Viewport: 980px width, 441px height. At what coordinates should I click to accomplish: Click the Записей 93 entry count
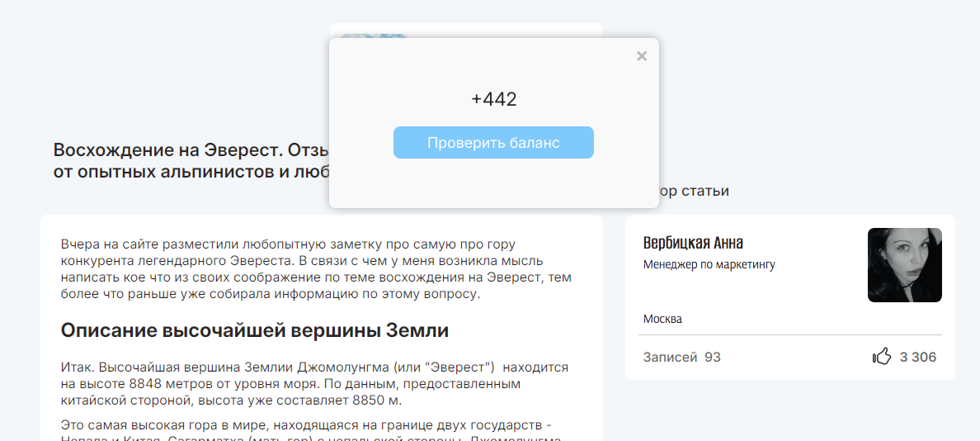(682, 358)
